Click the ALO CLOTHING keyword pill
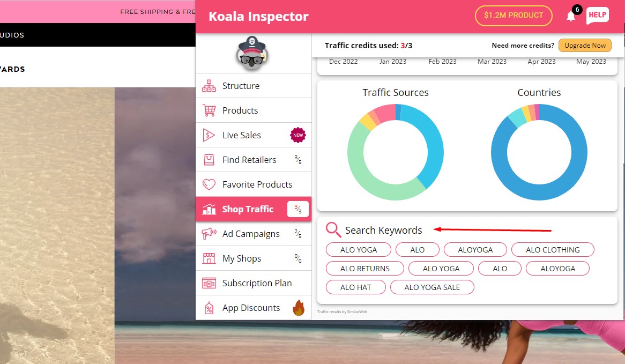Screen dimensions: 625x364 tap(553, 250)
